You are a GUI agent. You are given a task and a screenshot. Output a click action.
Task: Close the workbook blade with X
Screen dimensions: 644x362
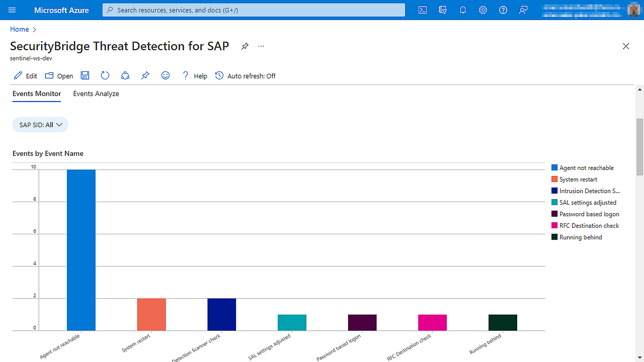(626, 46)
